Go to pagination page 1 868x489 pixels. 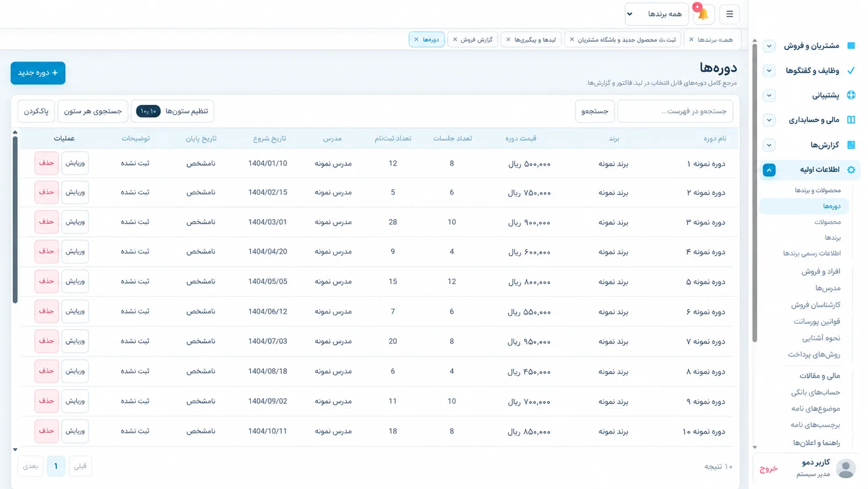click(x=56, y=466)
